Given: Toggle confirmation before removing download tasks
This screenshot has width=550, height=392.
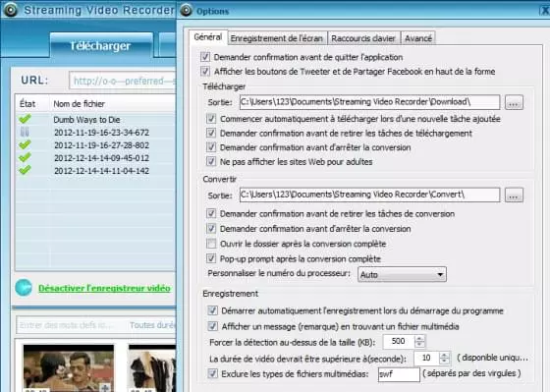Looking at the screenshot, I should 211,133.
